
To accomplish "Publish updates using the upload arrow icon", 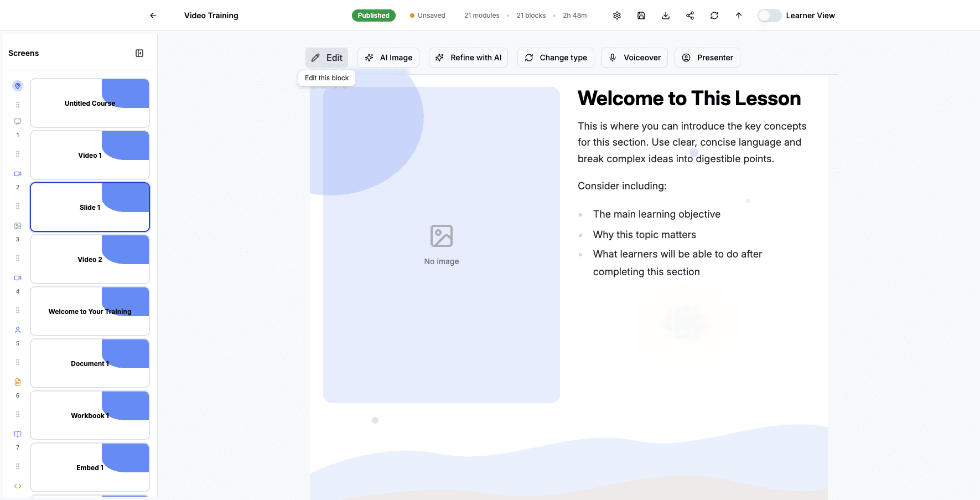I will pyautogui.click(x=738, y=15).
